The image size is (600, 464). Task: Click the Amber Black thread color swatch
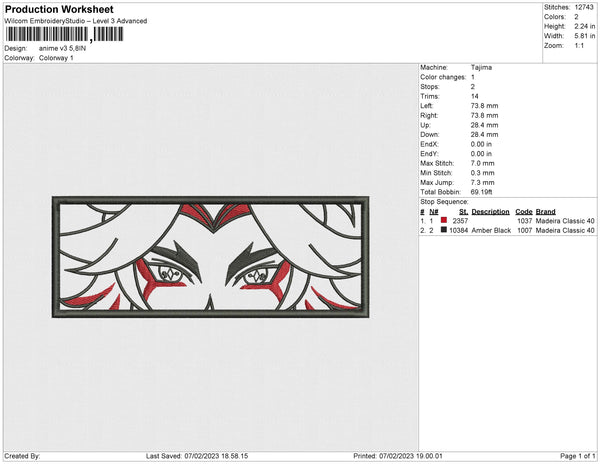[x=444, y=230]
